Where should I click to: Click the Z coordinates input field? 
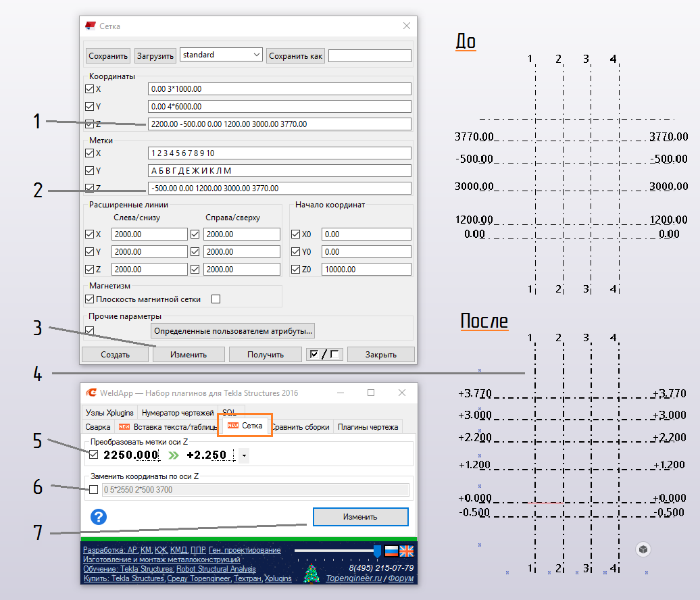pyautogui.click(x=278, y=124)
